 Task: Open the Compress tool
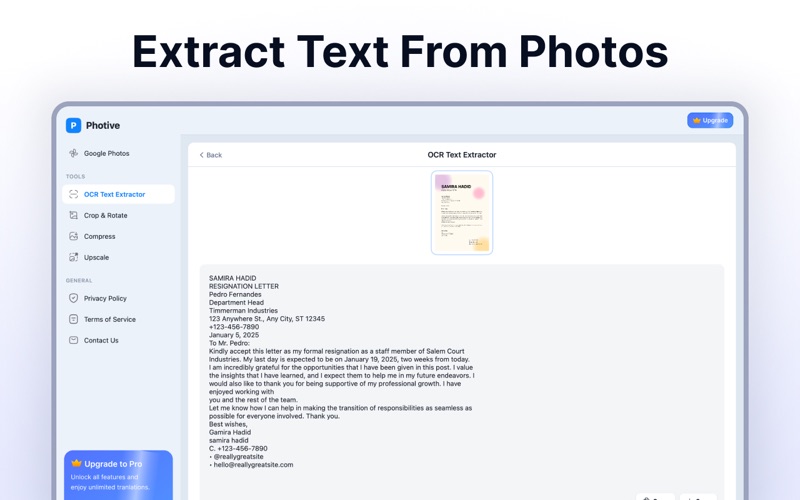(x=118, y=236)
